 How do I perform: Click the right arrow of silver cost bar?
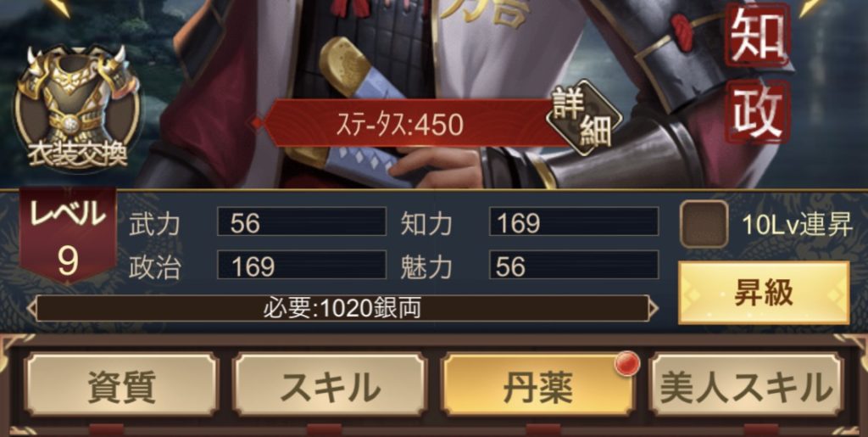(x=654, y=309)
